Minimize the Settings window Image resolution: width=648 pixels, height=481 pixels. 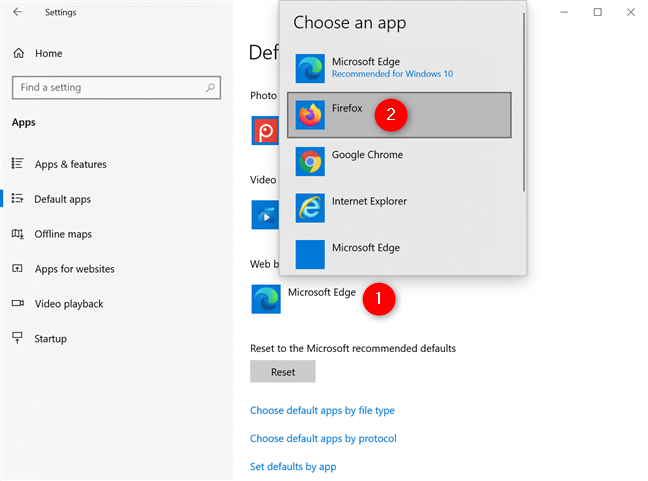(564, 12)
